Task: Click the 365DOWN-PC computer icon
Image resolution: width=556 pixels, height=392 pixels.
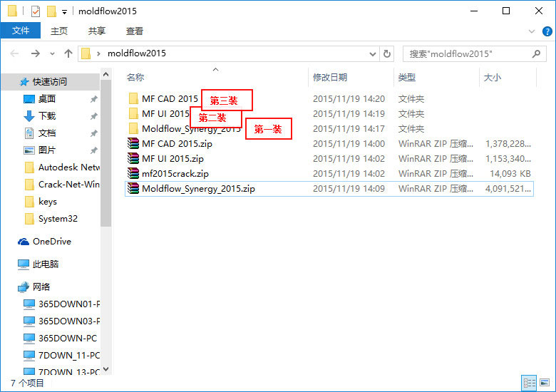Action: coord(29,339)
